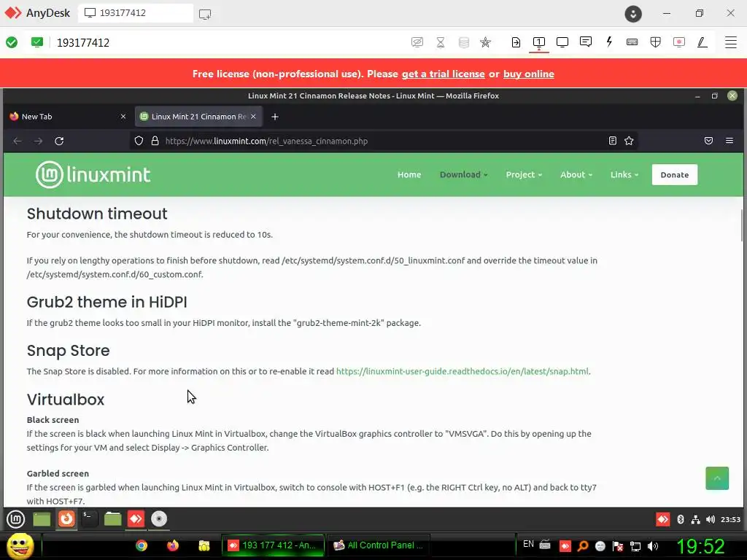Screen dimensions: 747x560
Task: Open the snap.html readthedocs link
Action: pyautogui.click(x=462, y=371)
